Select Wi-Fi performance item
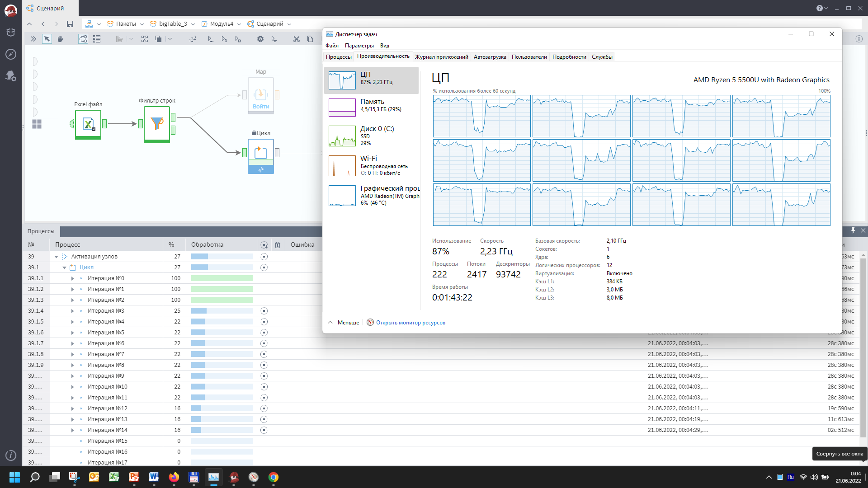The image size is (868, 488). click(x=371, y=166)
